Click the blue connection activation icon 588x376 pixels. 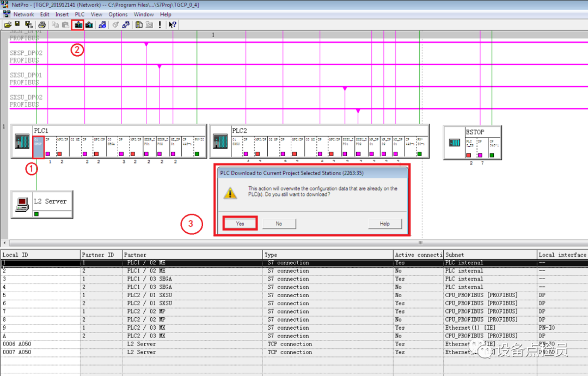126,24
